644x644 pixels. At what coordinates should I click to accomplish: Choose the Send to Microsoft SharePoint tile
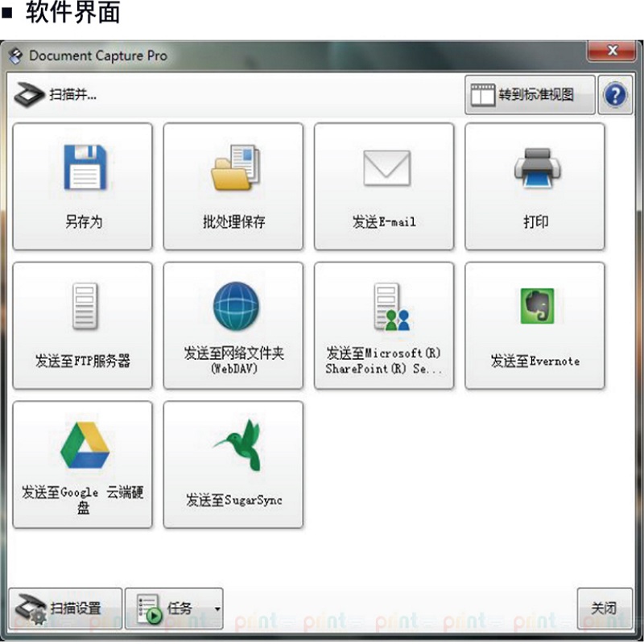coord(384,326)
